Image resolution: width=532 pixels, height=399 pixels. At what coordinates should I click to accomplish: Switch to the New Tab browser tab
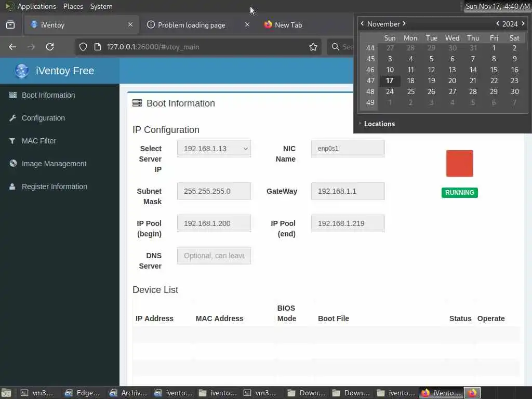click(288, 25)
